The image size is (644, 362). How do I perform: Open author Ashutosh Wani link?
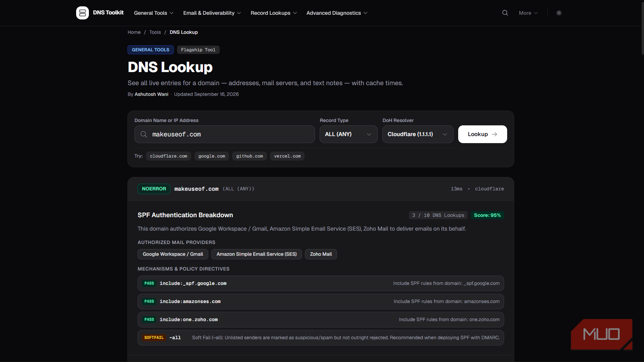(x=151, y=94)
